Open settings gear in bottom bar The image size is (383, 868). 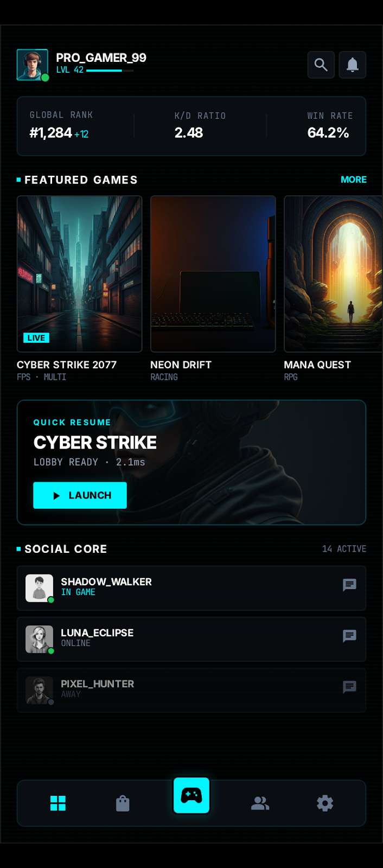pyautogui.click(x=325, y=803)
